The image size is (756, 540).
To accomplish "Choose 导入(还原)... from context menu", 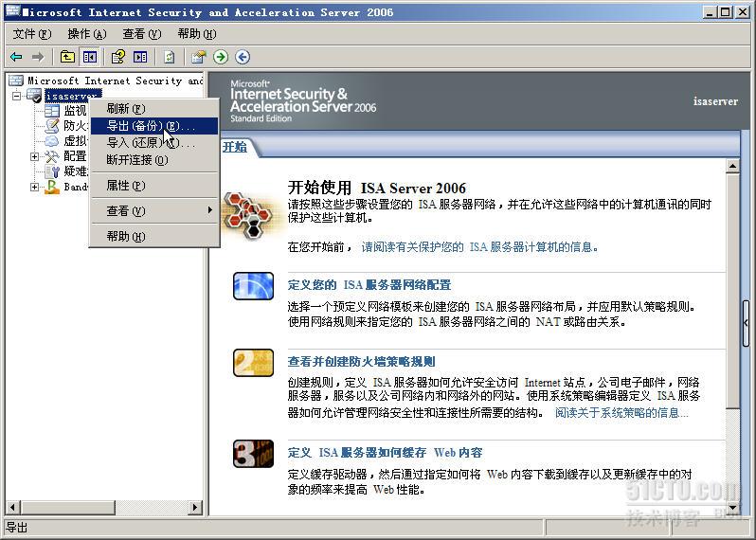I will tap(154, 143).
